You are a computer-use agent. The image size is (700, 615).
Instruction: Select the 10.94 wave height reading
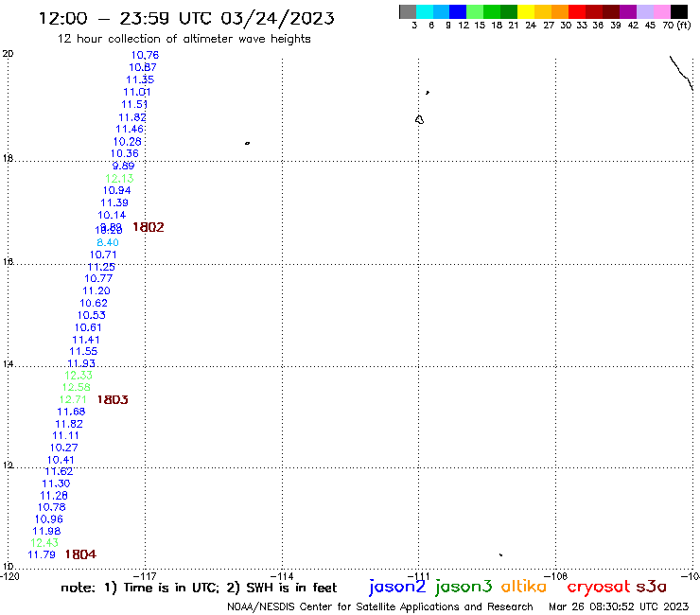(116, 190)
